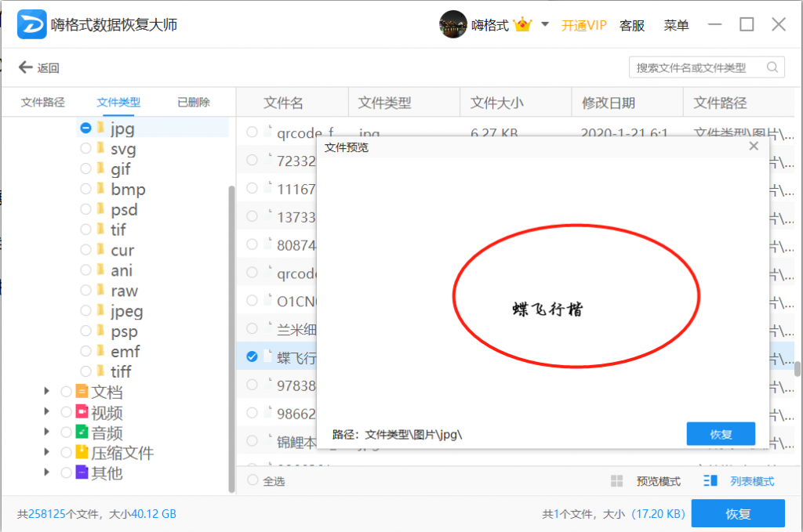This screenshot has height=532, width=803.
Task: Toggle the jpg folder selection circle
Action: 85,128
